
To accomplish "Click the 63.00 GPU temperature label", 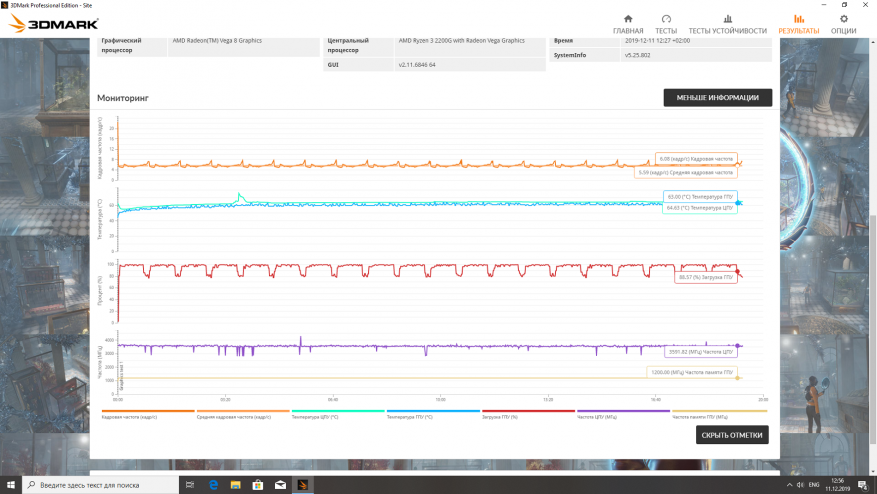I will tap(700, 197).
